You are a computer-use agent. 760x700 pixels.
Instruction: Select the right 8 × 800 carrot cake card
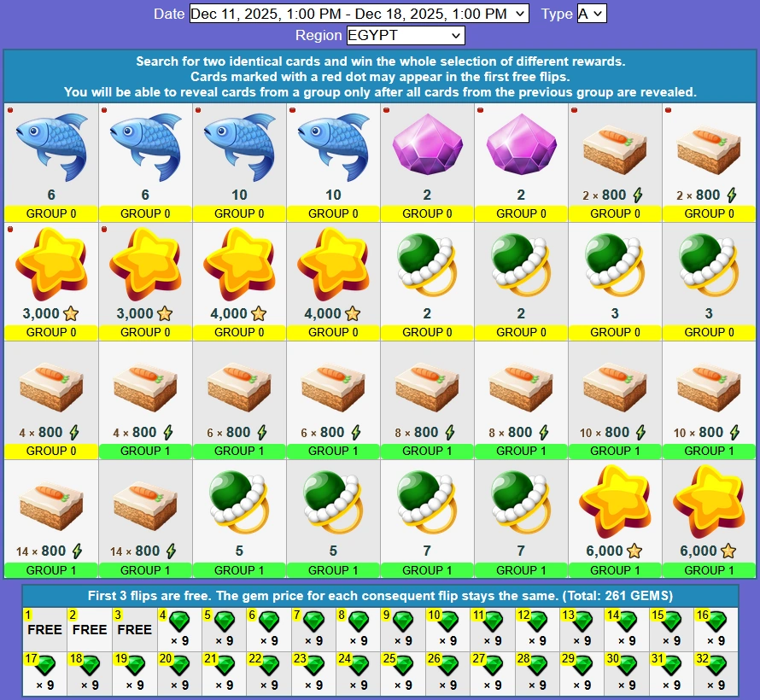[521, 400]
